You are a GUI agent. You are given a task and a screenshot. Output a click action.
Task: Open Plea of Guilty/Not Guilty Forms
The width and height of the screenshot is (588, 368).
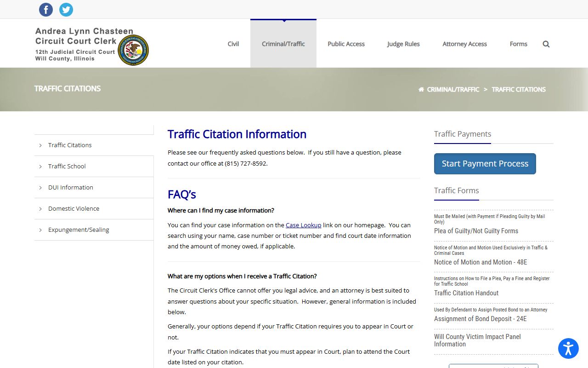(476, 231)
